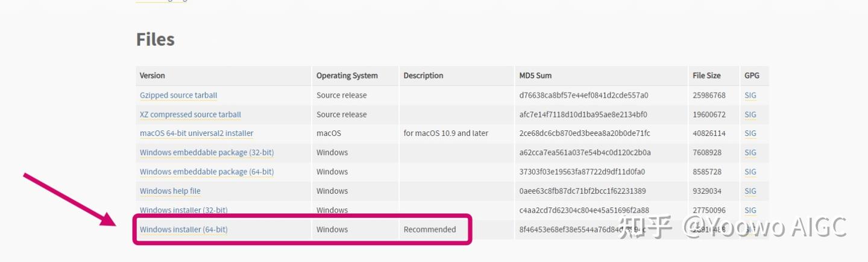This screenshot has height=262, width=868.
Task: Click SIG link for XZ compressed tarball
Action: pyautogui.click(x=750, y=115)
